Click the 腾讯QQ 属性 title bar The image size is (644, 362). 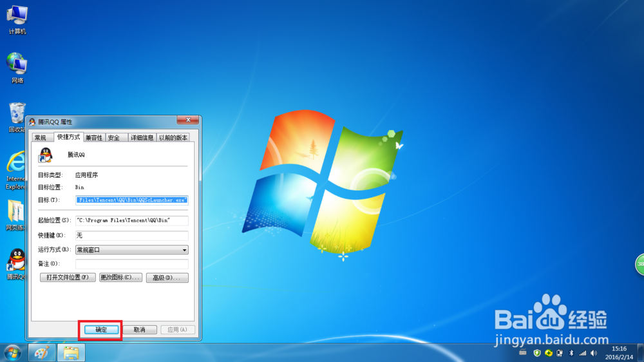102,122
